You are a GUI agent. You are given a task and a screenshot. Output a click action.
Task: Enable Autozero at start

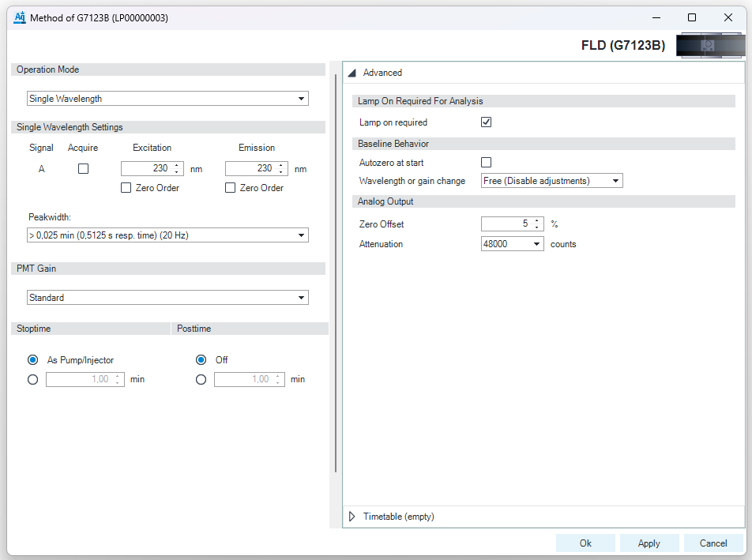click(x=486, y=162)
